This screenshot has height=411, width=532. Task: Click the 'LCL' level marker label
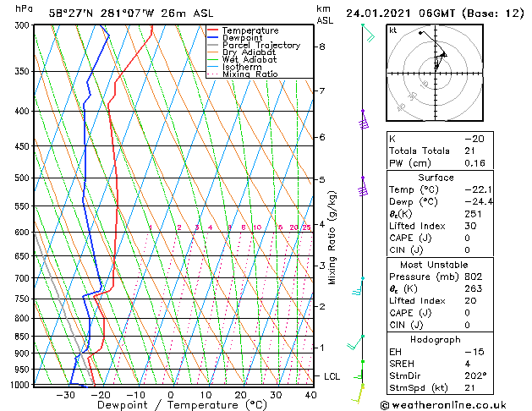tap(332, 376)
